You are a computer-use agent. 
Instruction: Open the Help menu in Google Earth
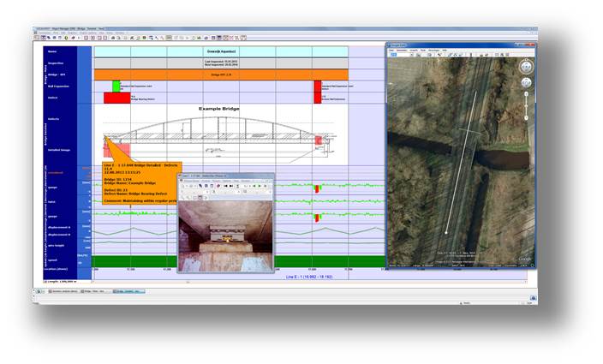[x=445, y=51]
